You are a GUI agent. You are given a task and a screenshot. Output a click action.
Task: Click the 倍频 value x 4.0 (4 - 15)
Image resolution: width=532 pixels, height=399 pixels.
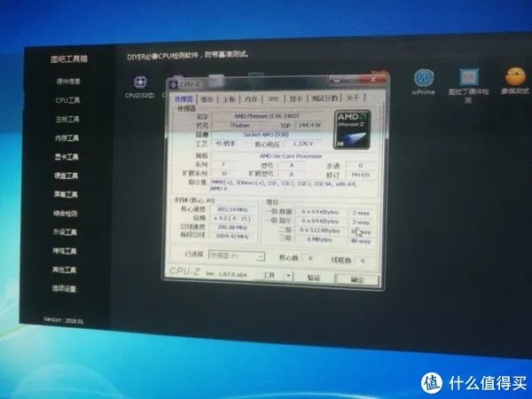pyautogui.click(x=232, y=218)
